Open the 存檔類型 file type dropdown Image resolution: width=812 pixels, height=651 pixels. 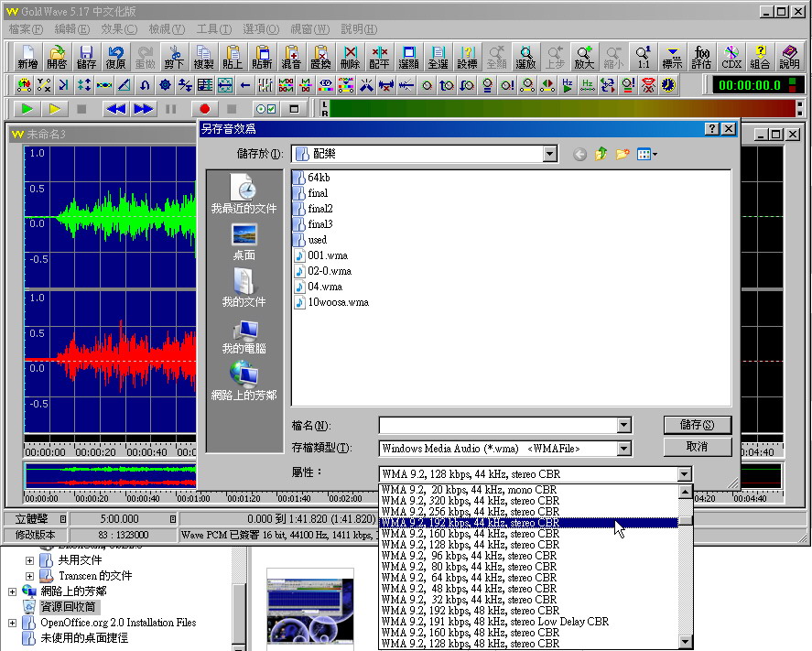tap(624, 449)
